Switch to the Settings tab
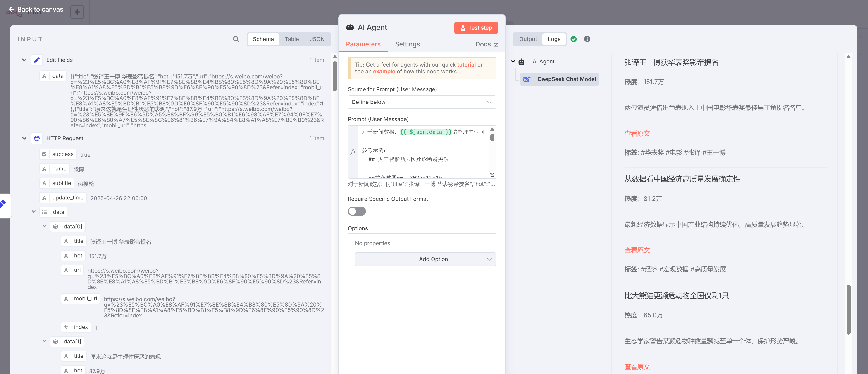Viewport: 868px width, 374px height. [407, 44]
